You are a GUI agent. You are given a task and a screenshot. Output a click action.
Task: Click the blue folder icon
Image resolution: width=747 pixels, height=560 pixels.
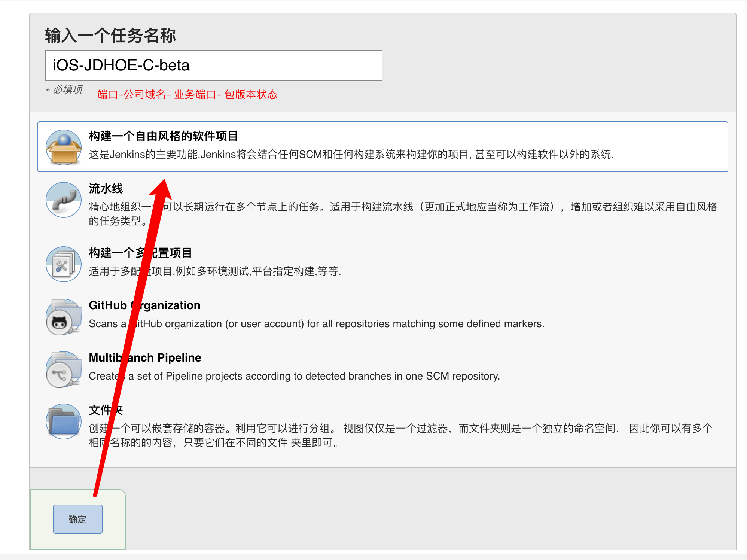64,421
